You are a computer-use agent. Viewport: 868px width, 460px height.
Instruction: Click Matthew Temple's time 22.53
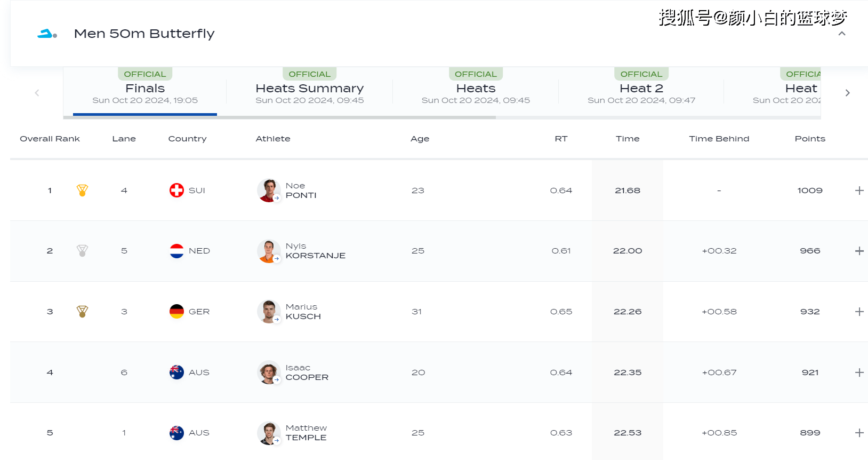pos(628,433)
